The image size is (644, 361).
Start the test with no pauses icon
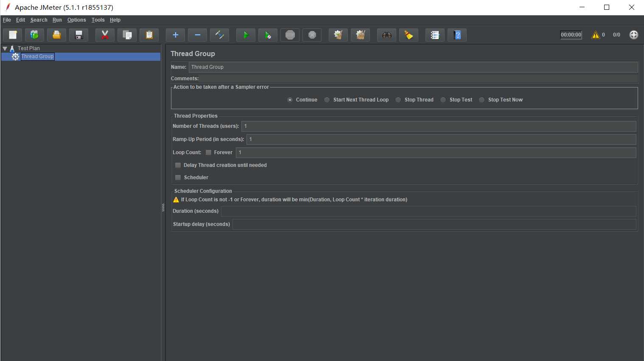(x=268, y=35)
